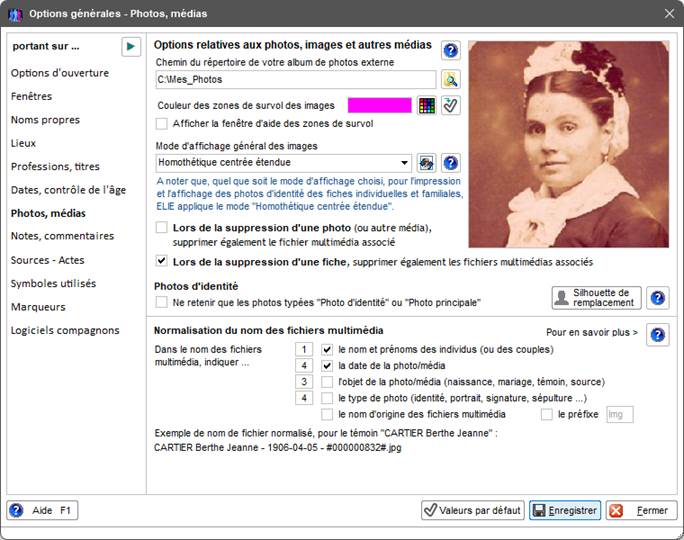Click the application icon in the title bar
Screen dimensions: 684x540
click(15, 14)
